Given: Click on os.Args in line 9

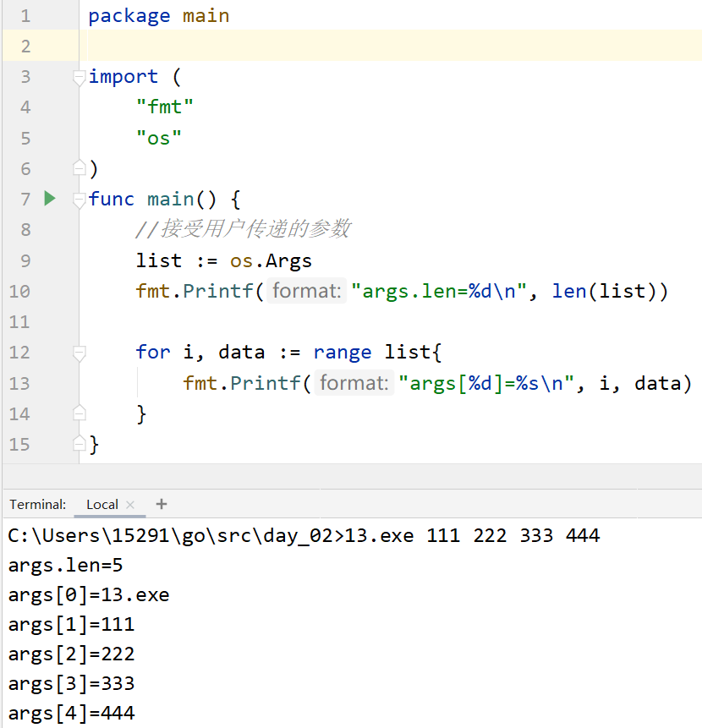Looking at the screenshot, I should 271,260.
